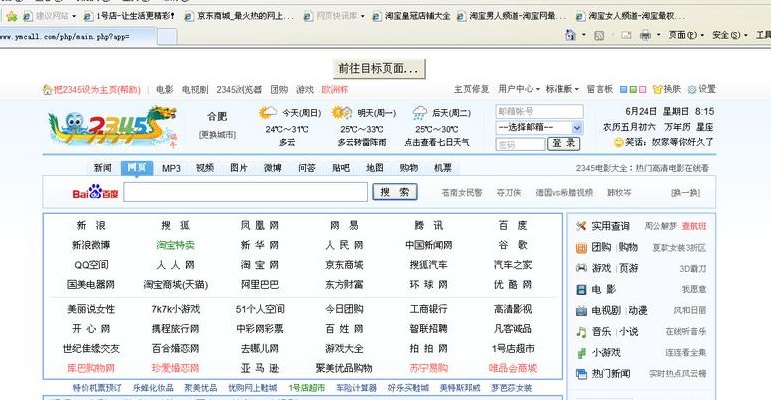This screenshot has width=771, height=400.
Task: Click the smiley icon before 笑话
Action: pos(619,143)
